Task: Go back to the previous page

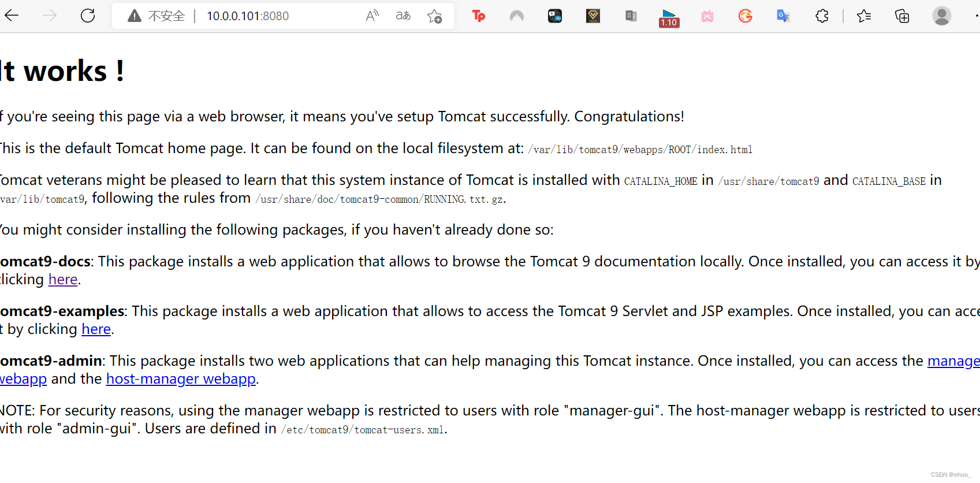Action: (12, 16)
